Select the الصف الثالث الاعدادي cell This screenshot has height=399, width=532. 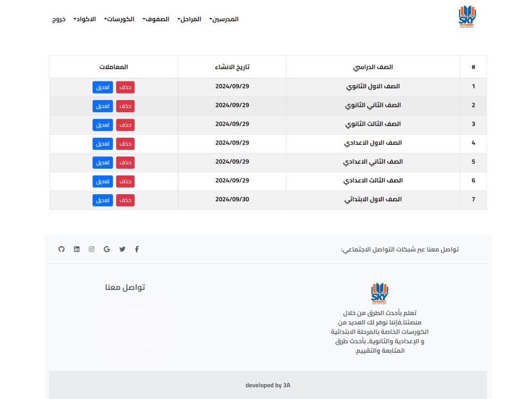click(373, 180)
